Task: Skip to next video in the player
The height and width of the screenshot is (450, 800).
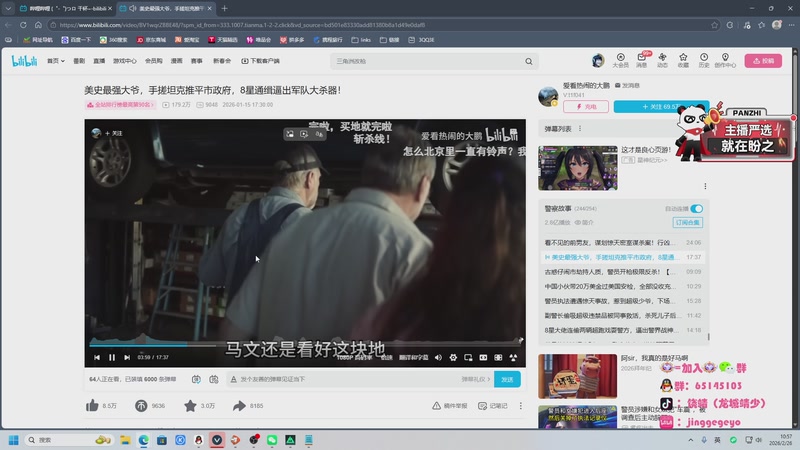Action: (x=127, y=358)
